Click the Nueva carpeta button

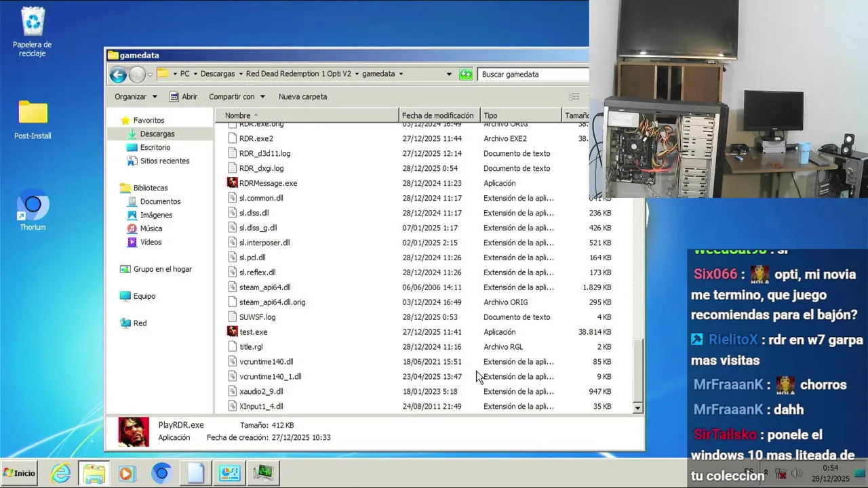pos(302,96)
